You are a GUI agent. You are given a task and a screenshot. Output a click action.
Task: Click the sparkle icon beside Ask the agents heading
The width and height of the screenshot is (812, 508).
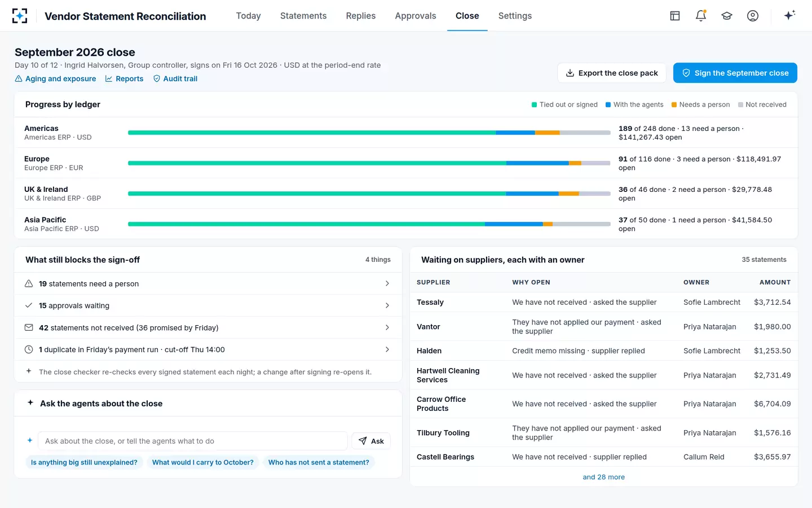tap(30, 403)
